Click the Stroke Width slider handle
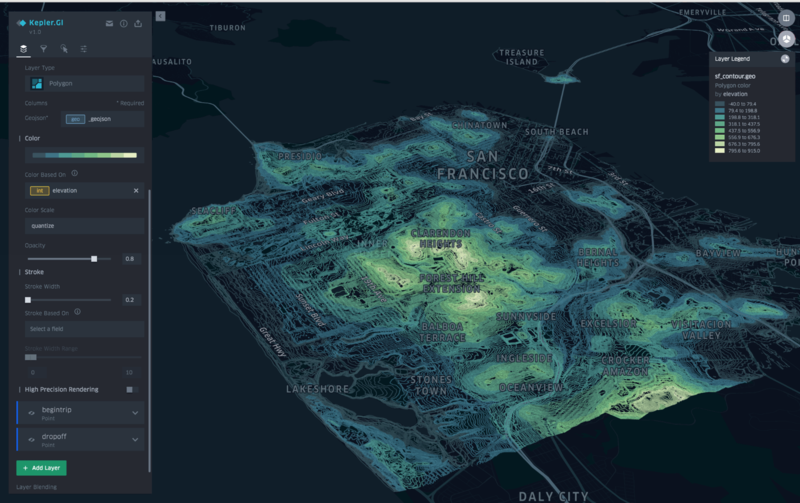This screenshot has width=800, height=503. tap(28, 300)
